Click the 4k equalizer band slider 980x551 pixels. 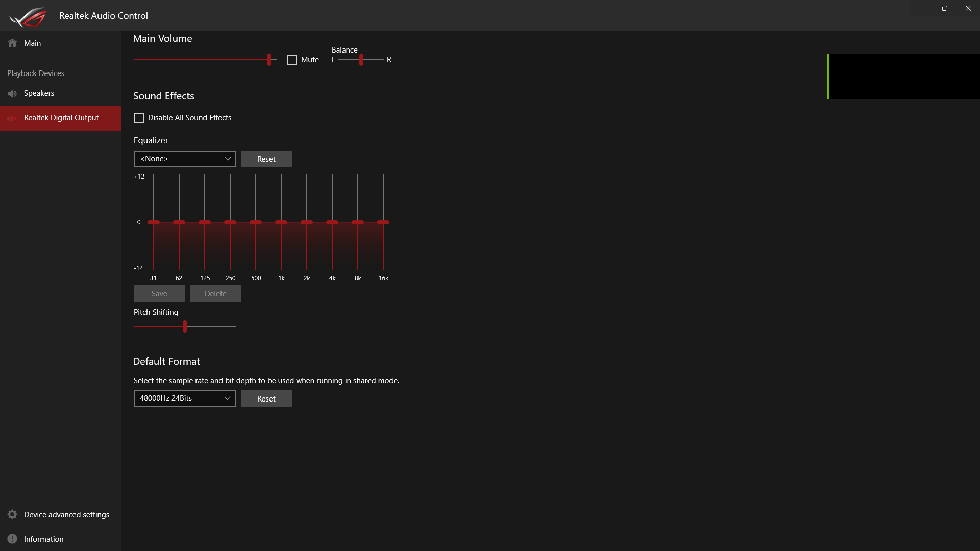pyautogui.click(x=332, y=222)
